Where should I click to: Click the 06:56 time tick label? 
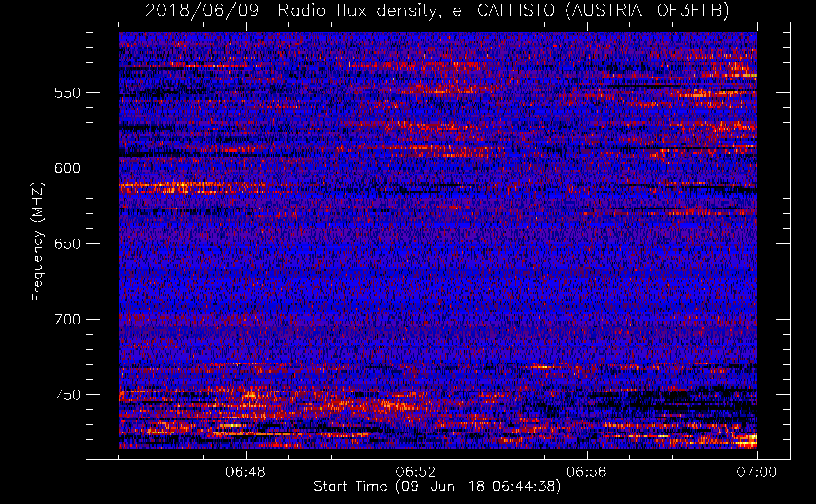[x=587, y=472]
